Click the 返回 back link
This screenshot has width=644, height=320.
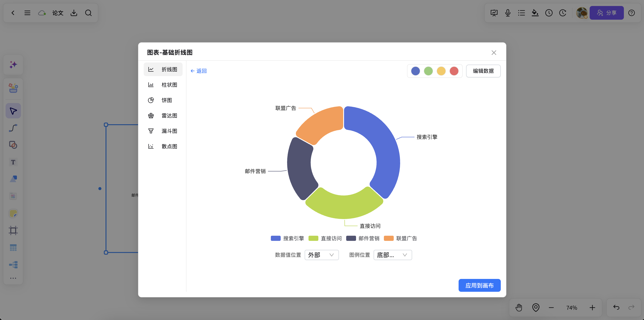tap(198, 71)
